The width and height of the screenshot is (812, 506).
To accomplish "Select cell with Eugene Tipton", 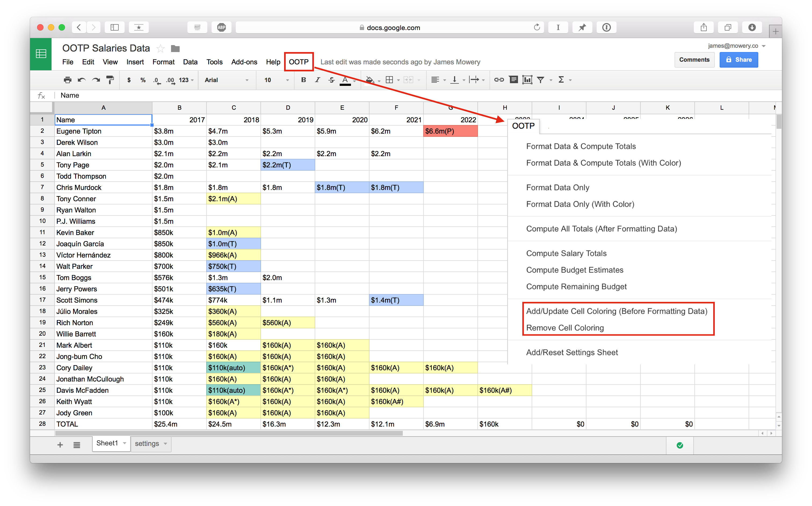I will click(x=103, y=131).
